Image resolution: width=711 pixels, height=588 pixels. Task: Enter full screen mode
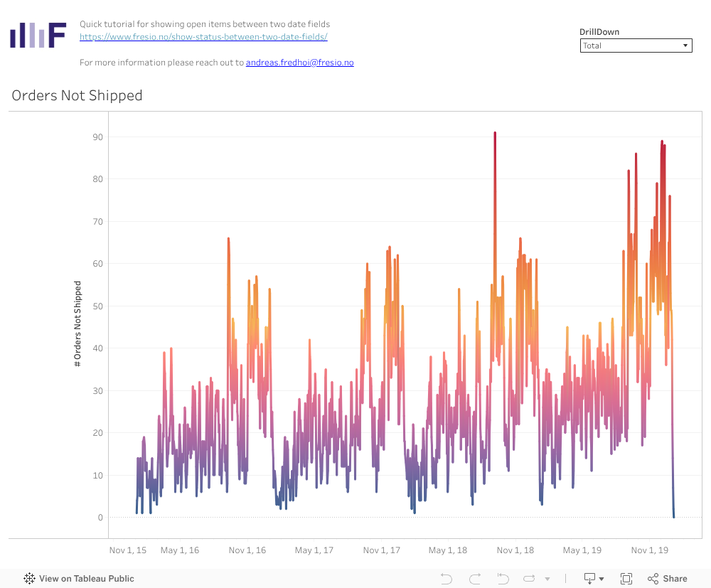[x=626, y=579]
